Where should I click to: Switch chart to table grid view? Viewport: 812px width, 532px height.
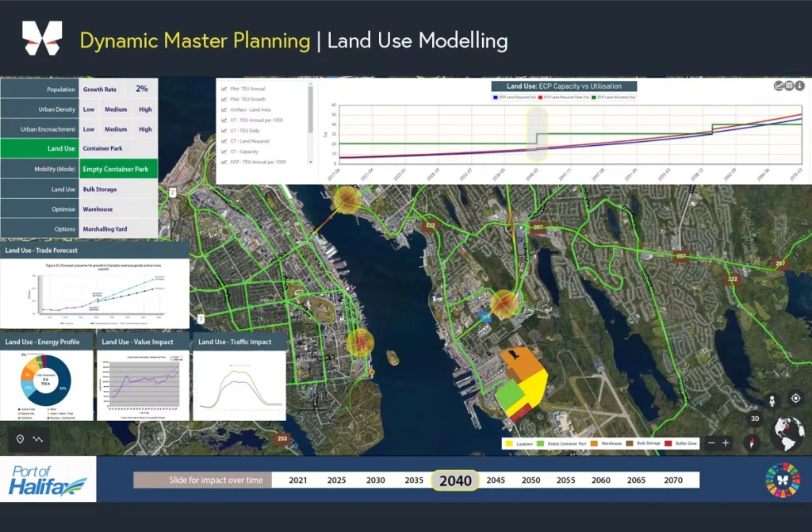pos(789,86)
